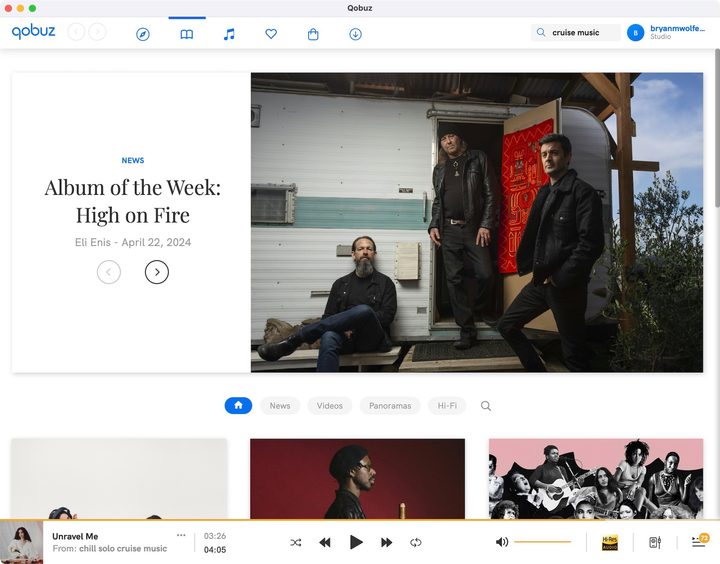Mute with the speaker volume icon
This screenshot has width=720, height=564.
[502, 542]
